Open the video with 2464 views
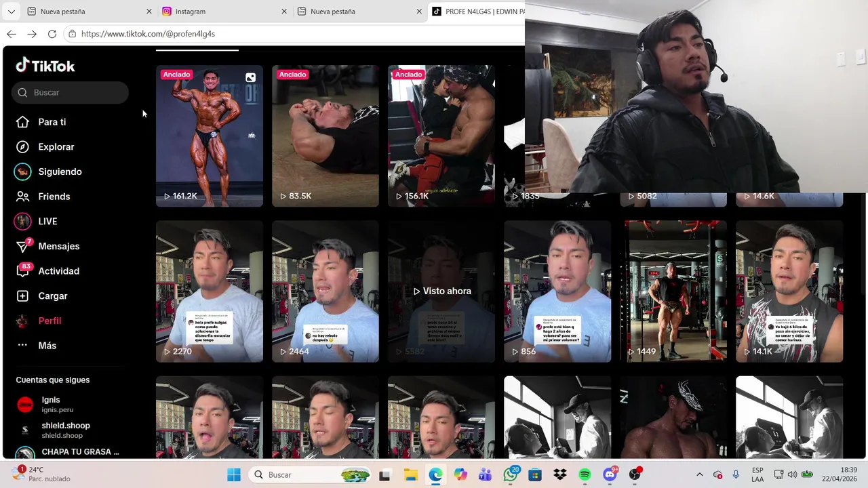 click(325, 291)
